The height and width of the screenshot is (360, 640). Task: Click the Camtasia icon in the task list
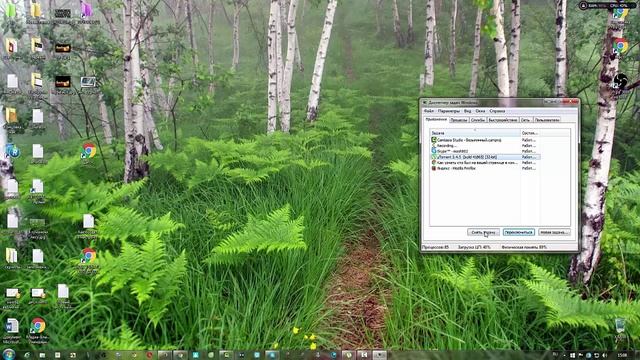point(433,140)
